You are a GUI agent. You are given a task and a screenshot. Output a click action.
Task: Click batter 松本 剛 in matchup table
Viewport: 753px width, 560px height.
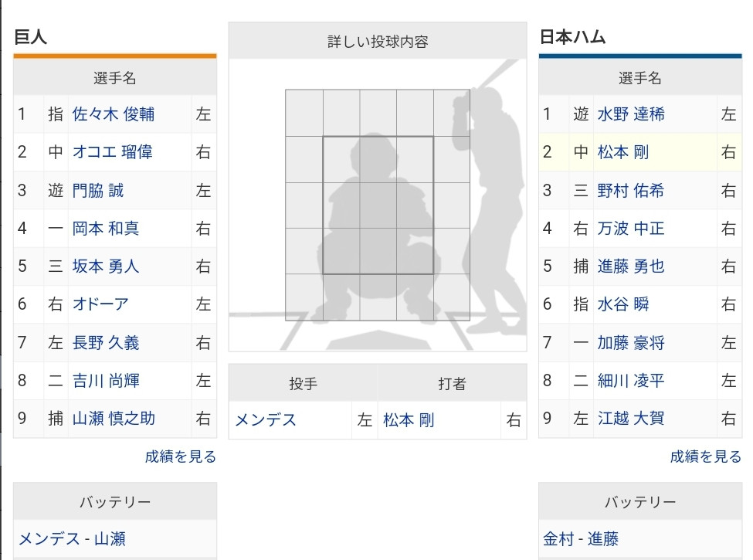tap(409, 420)
